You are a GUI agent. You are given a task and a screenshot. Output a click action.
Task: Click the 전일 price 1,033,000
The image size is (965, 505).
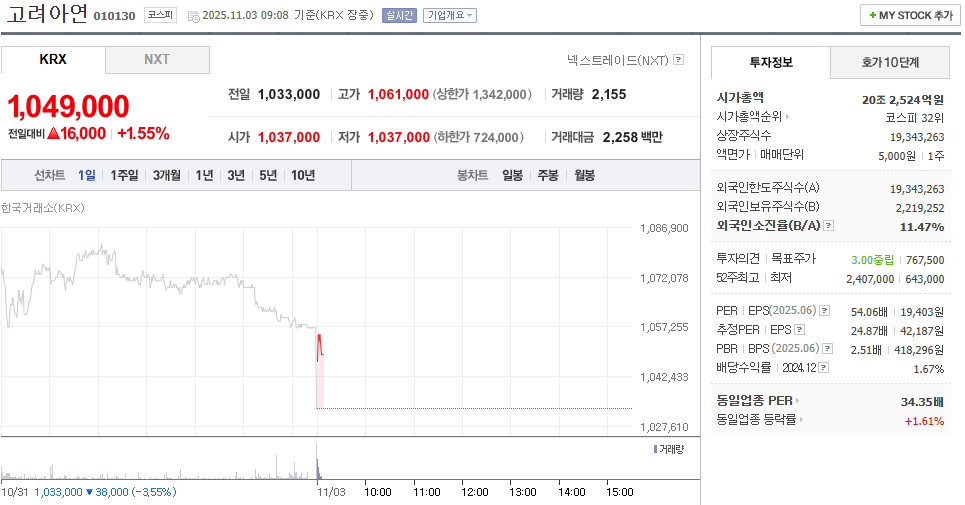coord(289,95)
